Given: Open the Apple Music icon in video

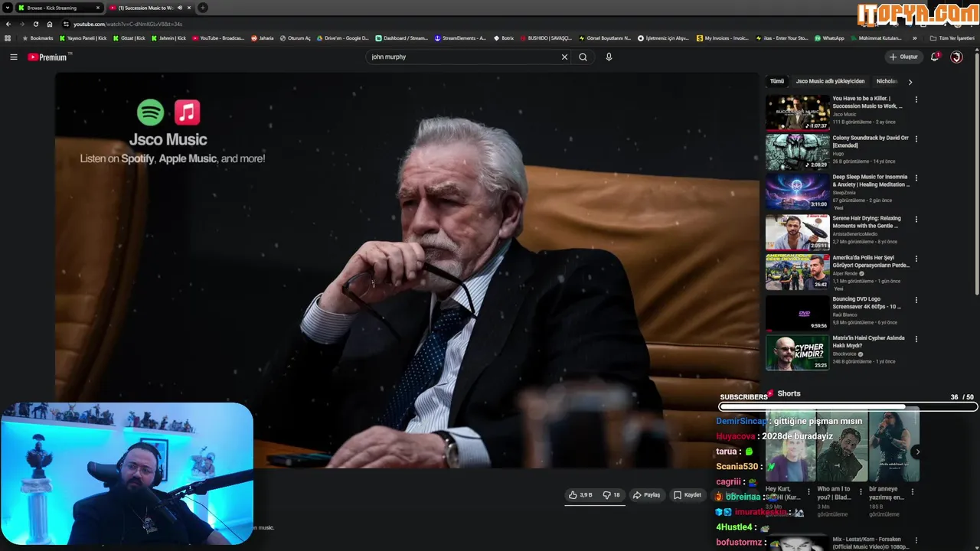Looking at the screenshot, I should 187,112.
